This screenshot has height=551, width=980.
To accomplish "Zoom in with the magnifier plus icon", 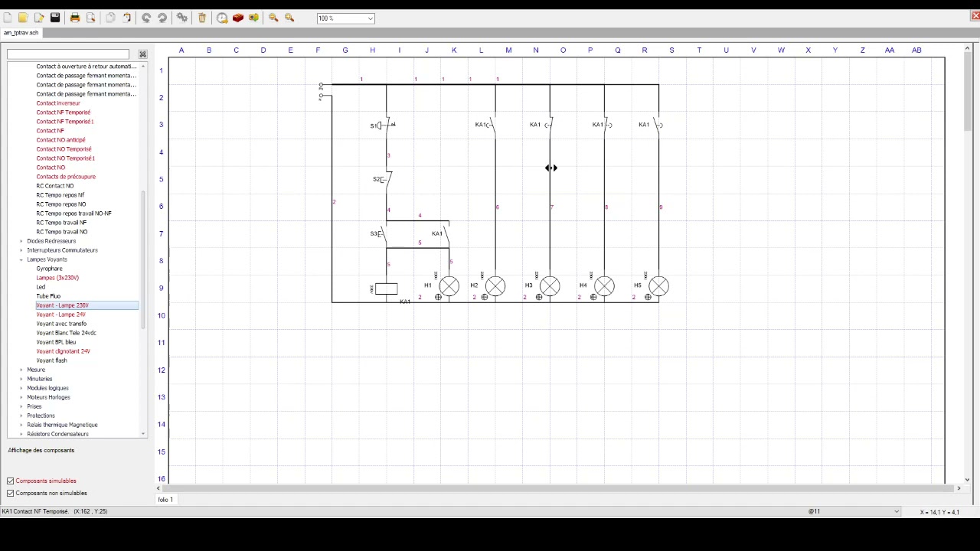I will click(289, 18).
